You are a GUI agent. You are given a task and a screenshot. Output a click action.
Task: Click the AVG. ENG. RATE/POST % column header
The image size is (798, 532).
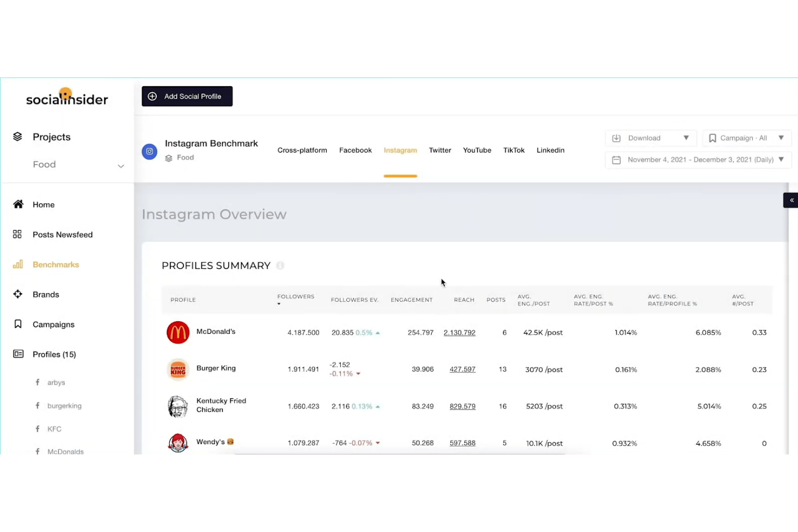(x=593, y=300)
